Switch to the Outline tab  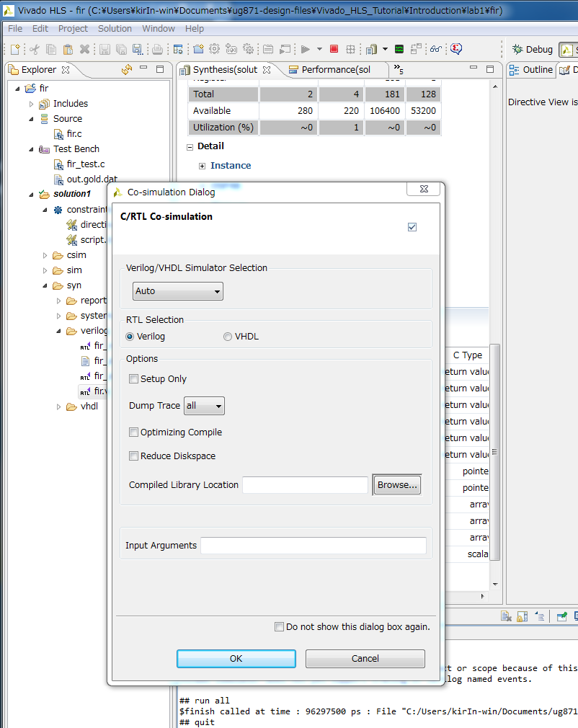(x=532, y=70)
